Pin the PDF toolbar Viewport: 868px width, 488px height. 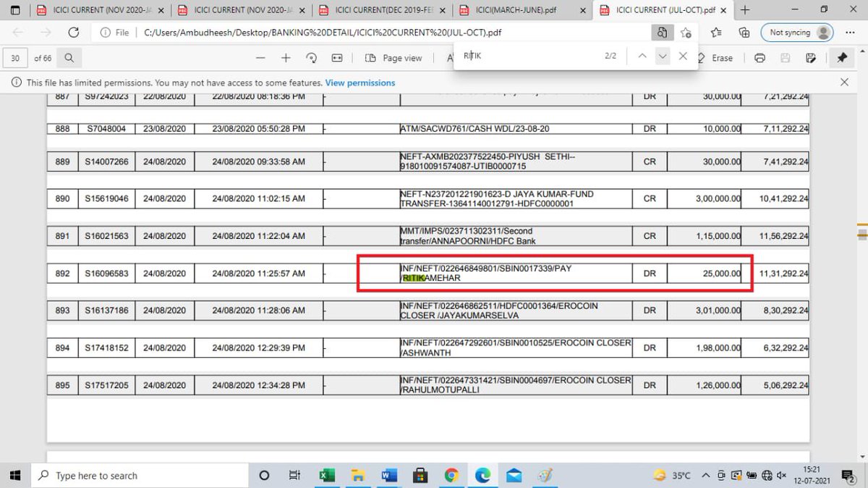tap(842, 58)
